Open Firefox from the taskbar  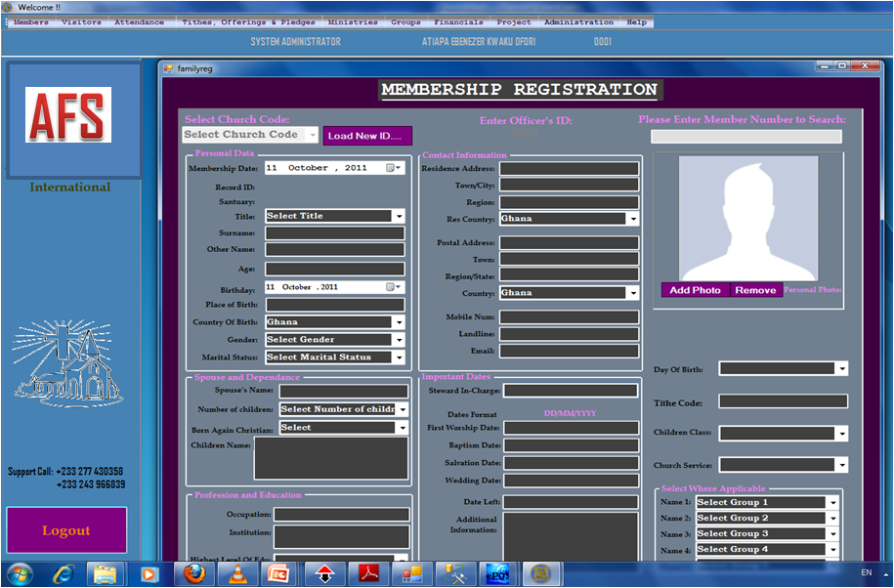click(194, 573)
